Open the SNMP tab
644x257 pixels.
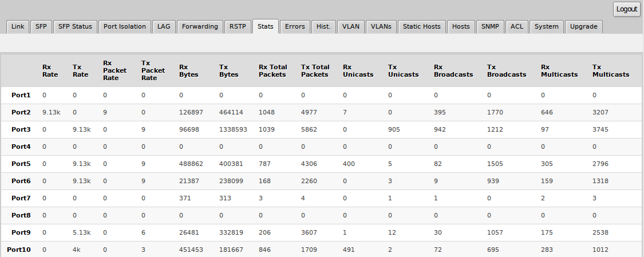[x=489, y=26]
